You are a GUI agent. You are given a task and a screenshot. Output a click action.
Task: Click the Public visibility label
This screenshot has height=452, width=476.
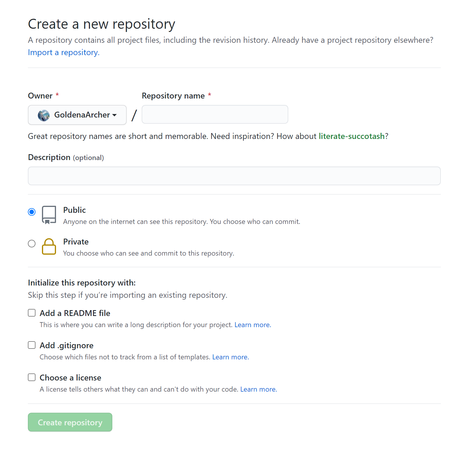[74, 210]
